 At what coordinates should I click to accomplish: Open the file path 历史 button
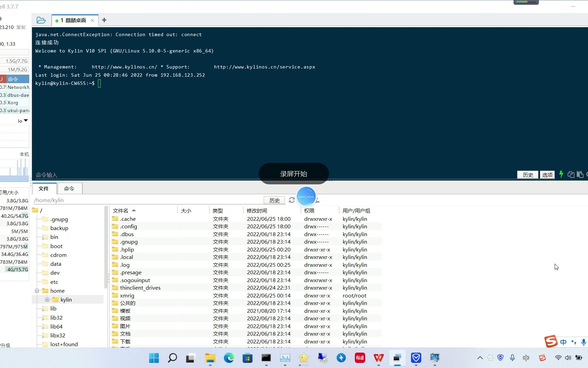coord(274,200)
